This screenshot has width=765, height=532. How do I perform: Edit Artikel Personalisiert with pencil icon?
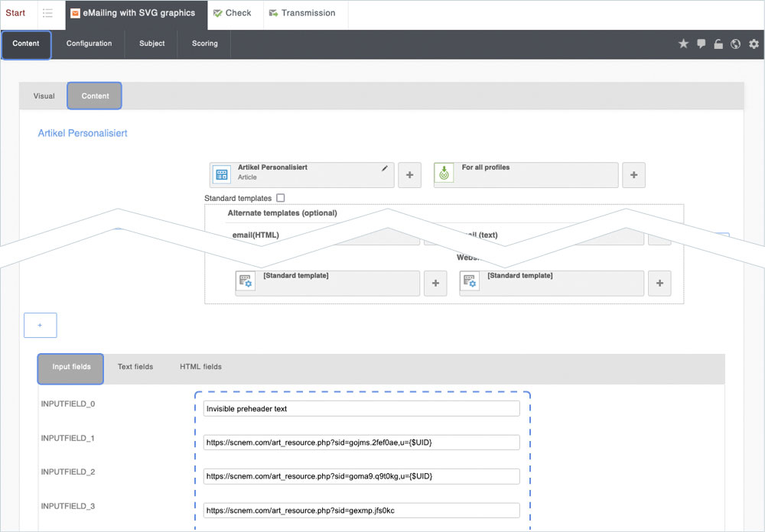(x=385, y=168)
